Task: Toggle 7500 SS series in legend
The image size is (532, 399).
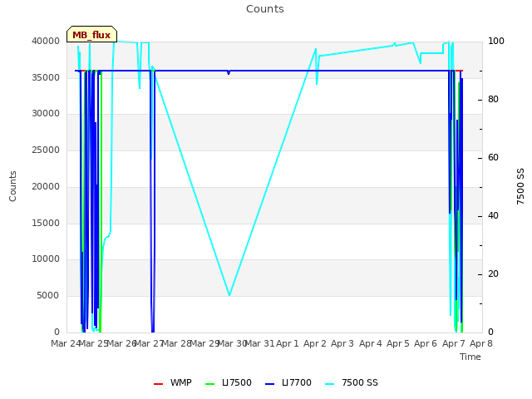Action: [x=352, y=382]
